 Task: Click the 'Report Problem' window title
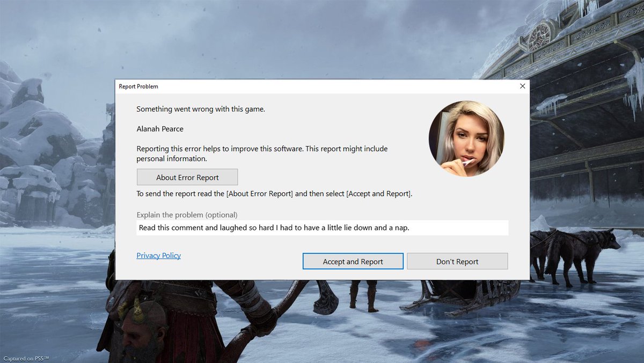click(138, 86)
